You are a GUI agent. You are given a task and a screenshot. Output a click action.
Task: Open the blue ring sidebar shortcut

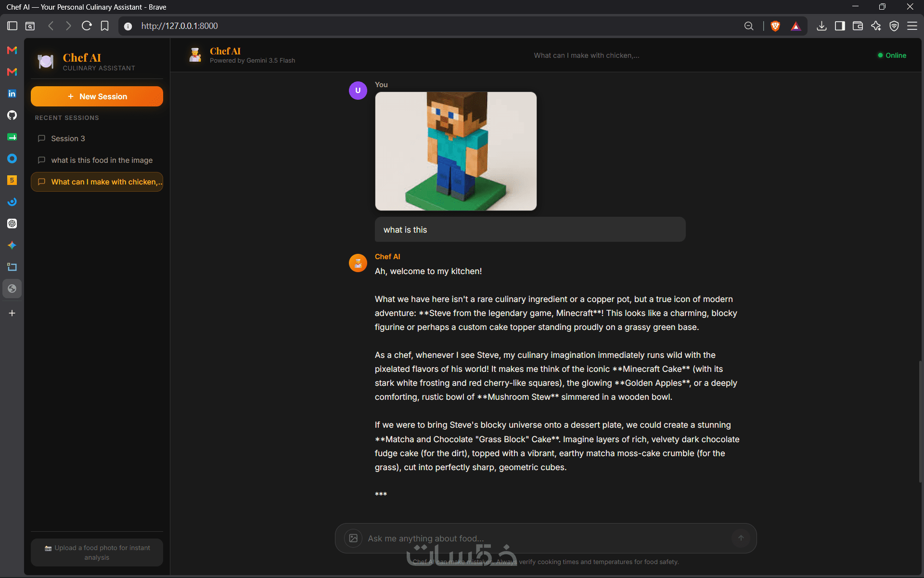(x=12, y=158)
